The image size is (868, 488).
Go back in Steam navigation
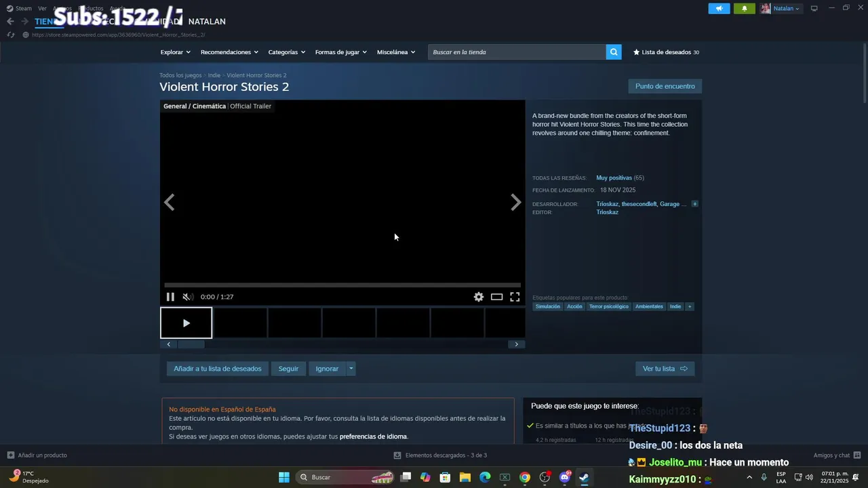pyautogui.click(x=10, y=22)
